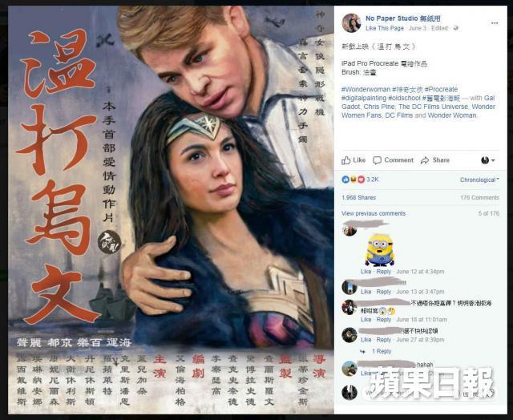Open the No Paper Studio page link

(x=402, y=18)
